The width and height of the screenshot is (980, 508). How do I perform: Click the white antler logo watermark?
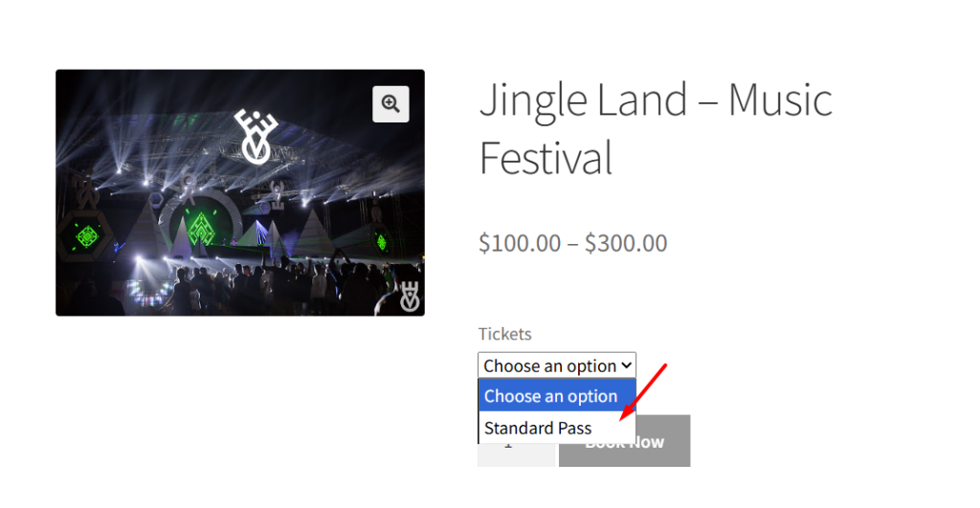pyautogui.click(x=410, y=297)
